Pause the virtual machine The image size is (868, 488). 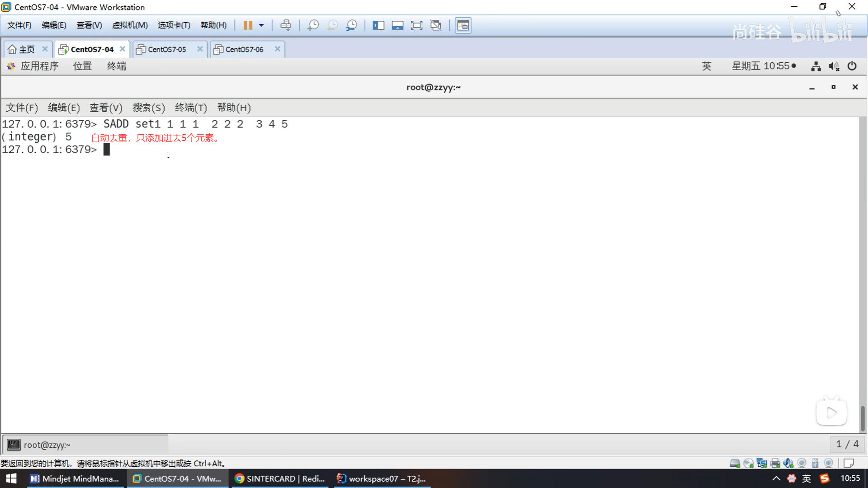click(247, 25)
